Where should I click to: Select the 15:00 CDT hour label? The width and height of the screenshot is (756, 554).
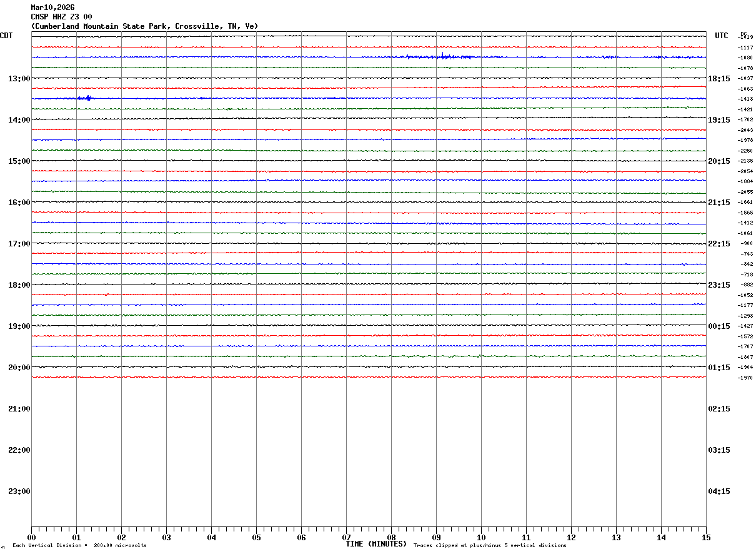pyautogui.click(x=19, y=161)
